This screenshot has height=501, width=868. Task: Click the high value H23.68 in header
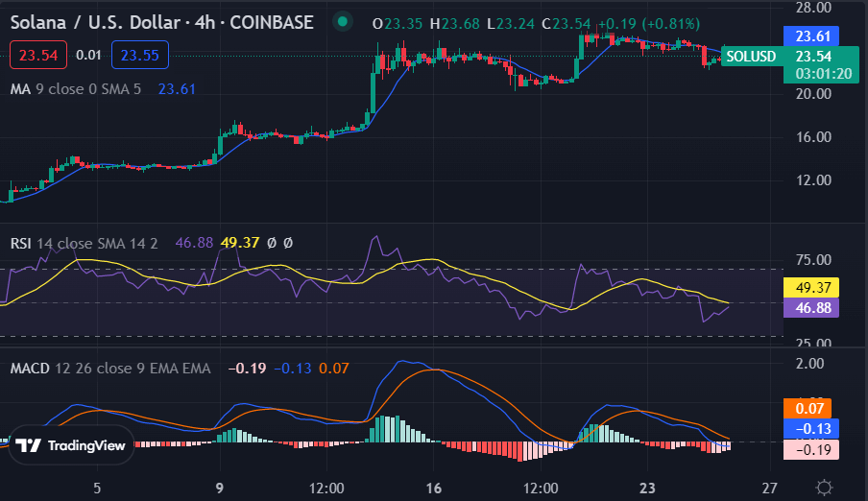pos(454,24)
